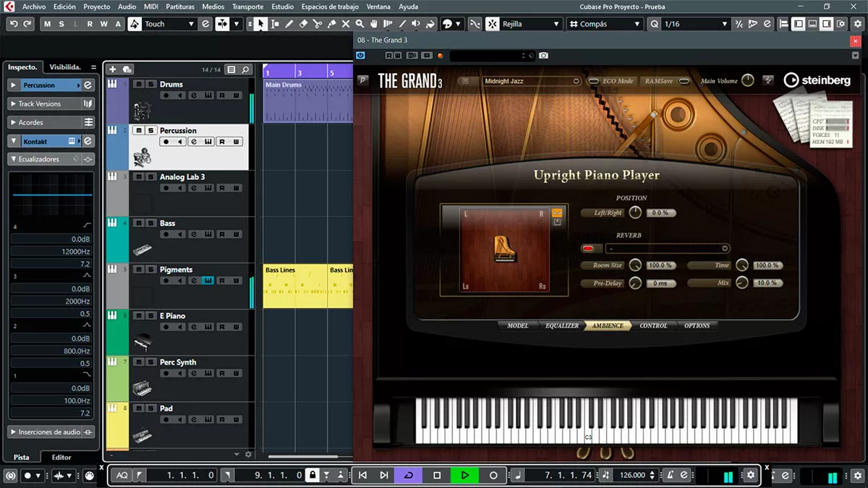Toggle the purple Cycle loop button

[409, 475]
